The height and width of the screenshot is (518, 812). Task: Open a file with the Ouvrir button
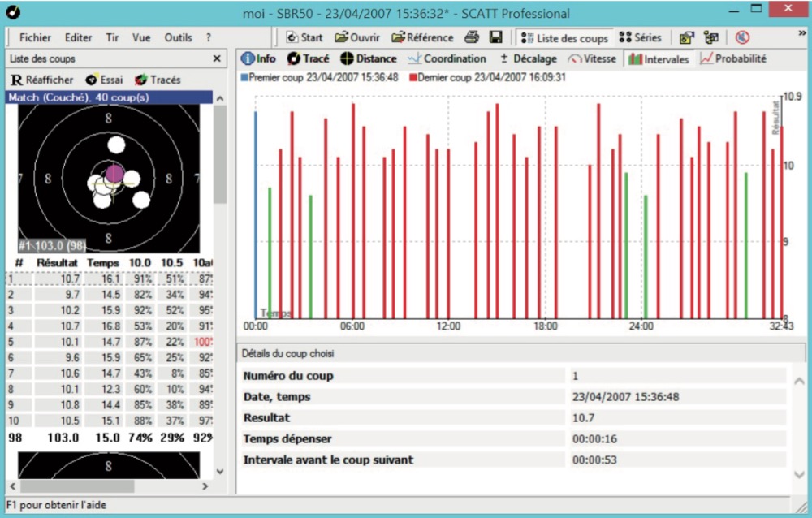pos(356,37)
